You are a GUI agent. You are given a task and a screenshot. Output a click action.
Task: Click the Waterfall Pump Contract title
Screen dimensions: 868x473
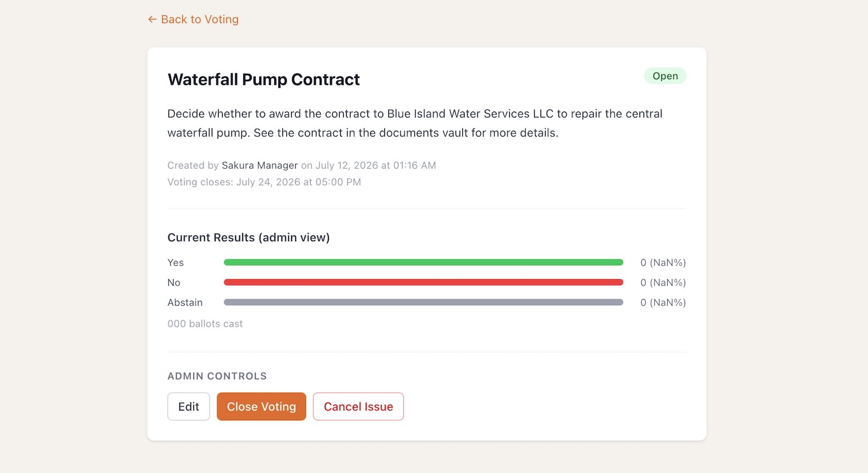click(264, 79)
